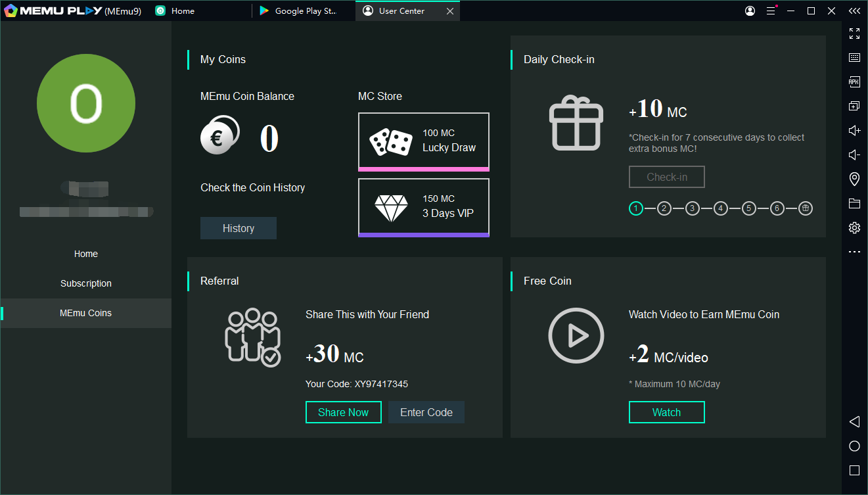Click the Enter Code button
Screen dimensions: 868x495
(426, 412)
